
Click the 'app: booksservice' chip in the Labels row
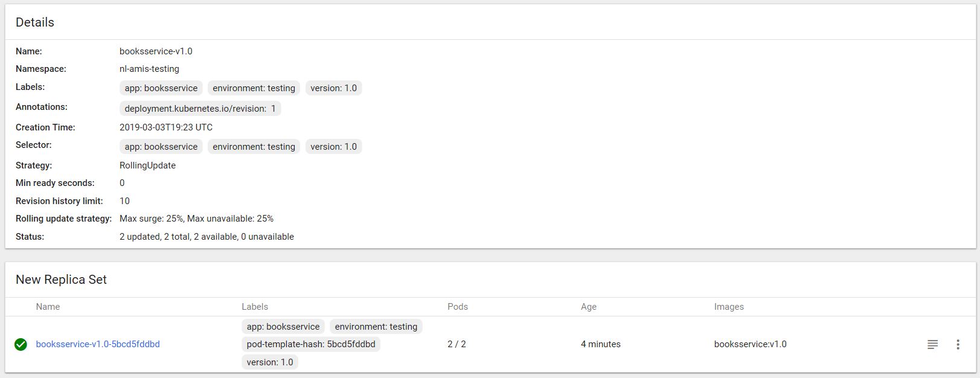click(161, 88)
